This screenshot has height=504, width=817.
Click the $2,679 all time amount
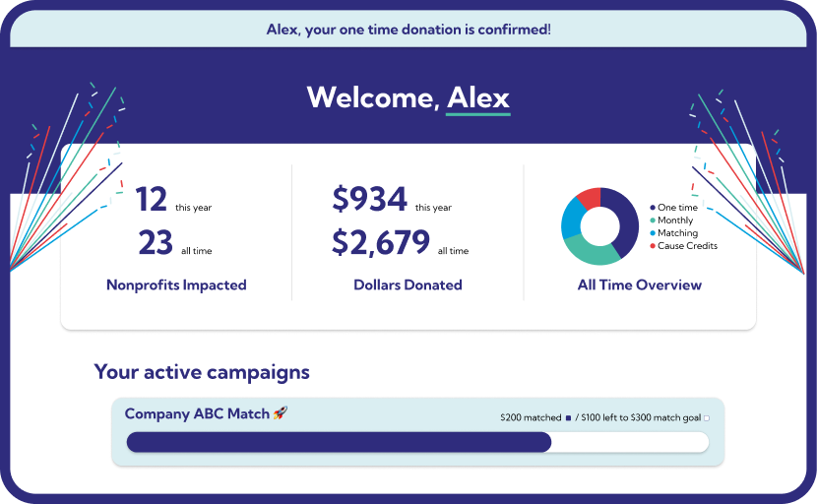[381, 242]
